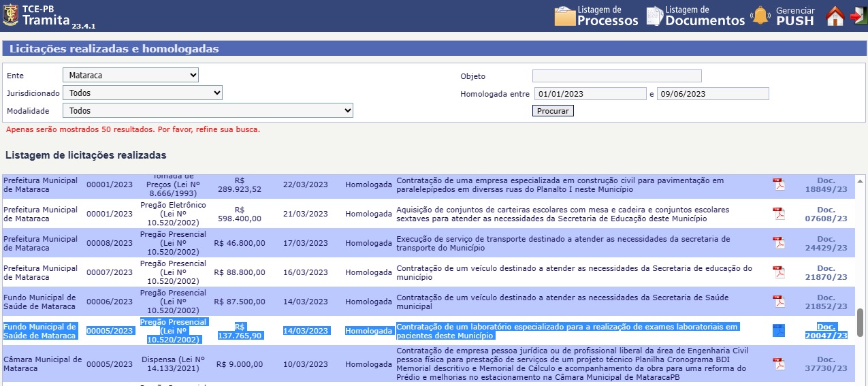Click Câmara Municipal de Mataraca cell
Screen dimensions: 868x386
coord(42,364)
